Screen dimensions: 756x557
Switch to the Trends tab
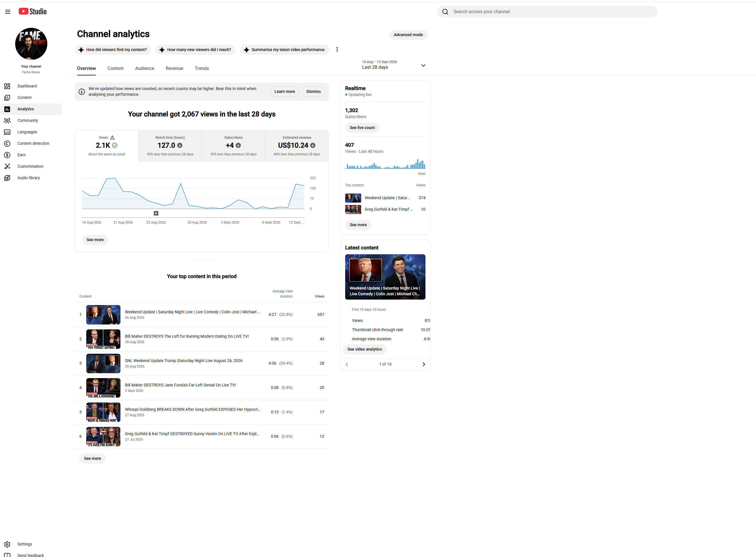(202, 69)
